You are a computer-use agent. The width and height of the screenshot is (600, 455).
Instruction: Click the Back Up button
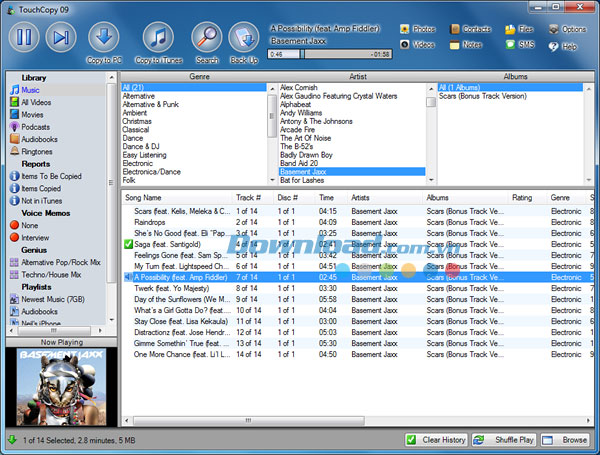244,43
